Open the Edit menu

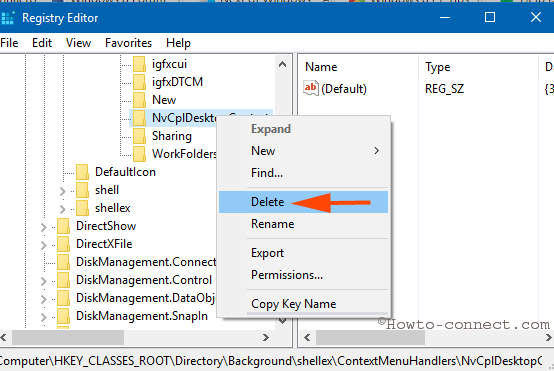(x=42, y=43)
